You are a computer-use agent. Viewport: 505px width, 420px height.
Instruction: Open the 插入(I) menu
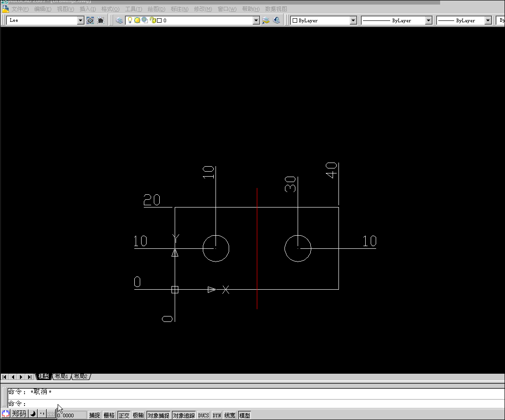pos(88,9)
